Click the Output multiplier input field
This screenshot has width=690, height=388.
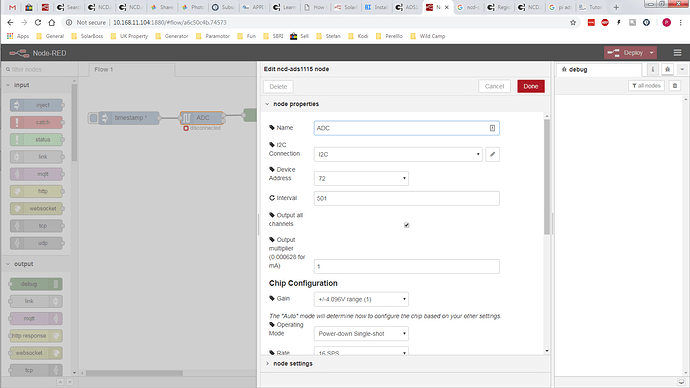point(407,267)
